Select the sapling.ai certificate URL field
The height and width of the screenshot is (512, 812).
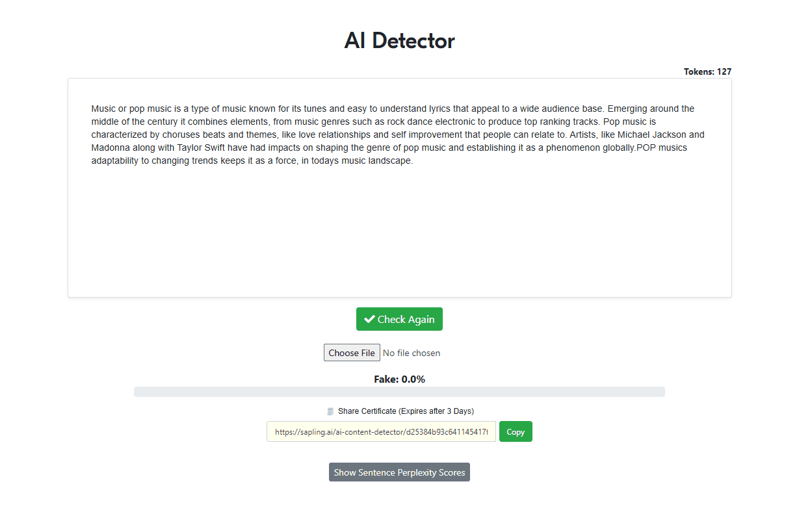pos(381,431)
